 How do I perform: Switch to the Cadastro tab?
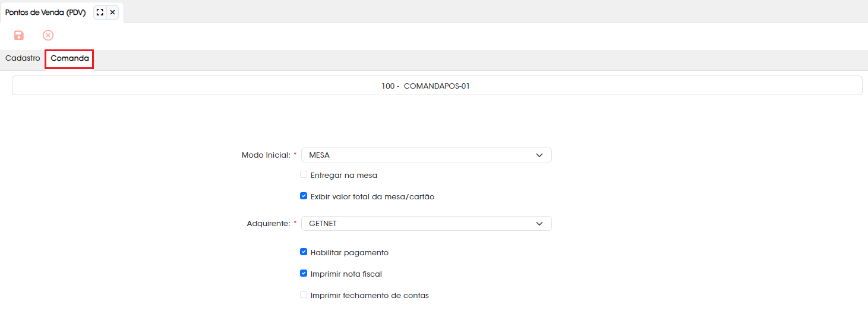point(23,59)
